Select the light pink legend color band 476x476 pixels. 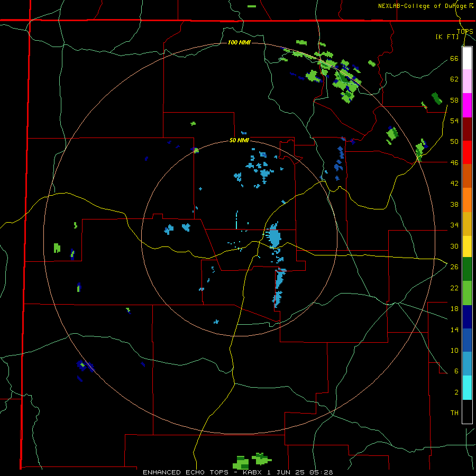[x=467, y=81]
